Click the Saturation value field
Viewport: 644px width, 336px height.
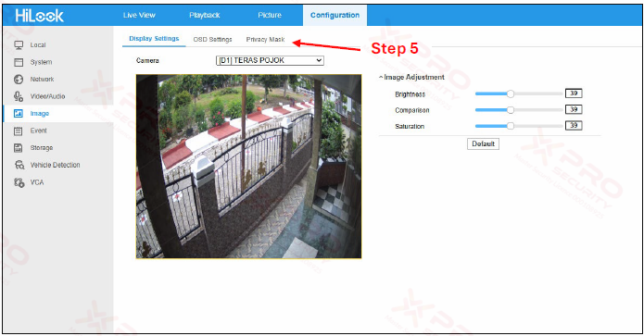tap(574, 126)
